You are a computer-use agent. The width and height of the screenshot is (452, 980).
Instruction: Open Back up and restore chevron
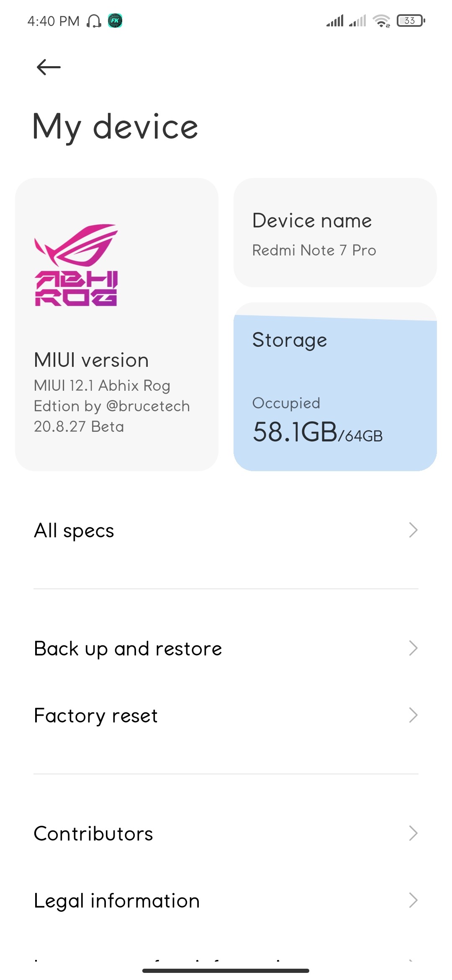(413, 648)
